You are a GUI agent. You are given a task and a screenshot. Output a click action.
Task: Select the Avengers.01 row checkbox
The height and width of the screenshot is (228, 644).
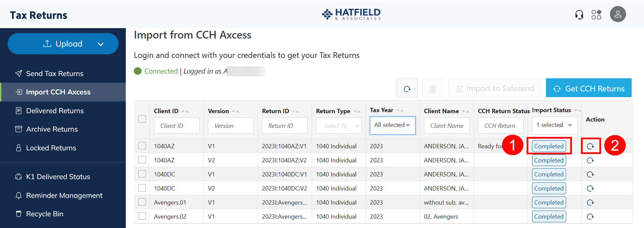(142, 202)
